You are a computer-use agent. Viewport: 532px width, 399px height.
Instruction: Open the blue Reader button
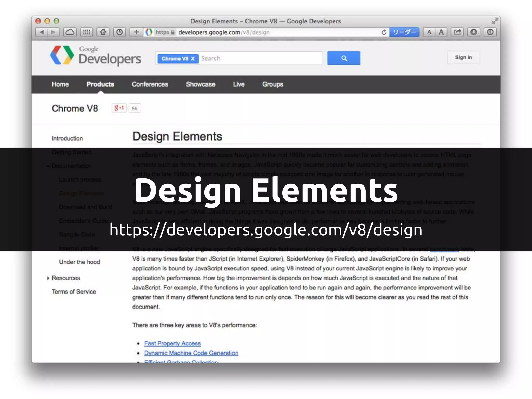click(x=404, y=32)
